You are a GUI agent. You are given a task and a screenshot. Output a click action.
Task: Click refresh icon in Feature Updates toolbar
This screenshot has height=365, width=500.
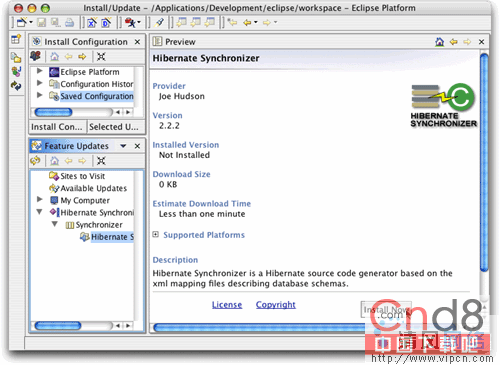pos(35,161)
